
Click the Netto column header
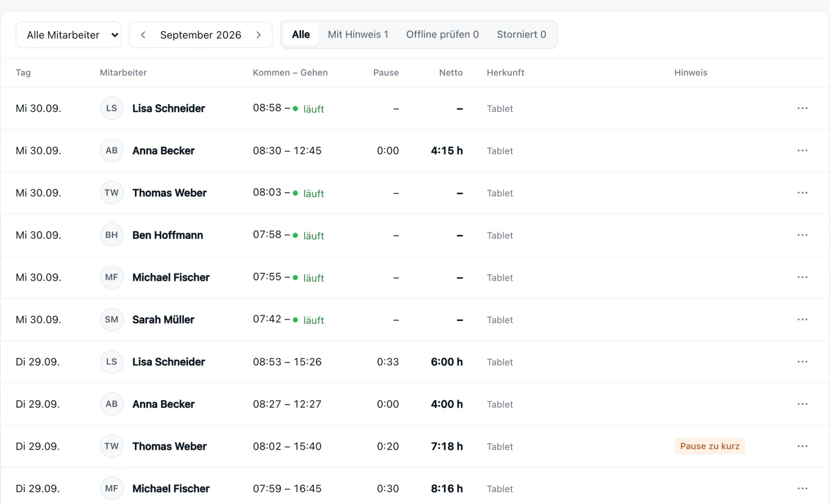[x=451, y=73]
